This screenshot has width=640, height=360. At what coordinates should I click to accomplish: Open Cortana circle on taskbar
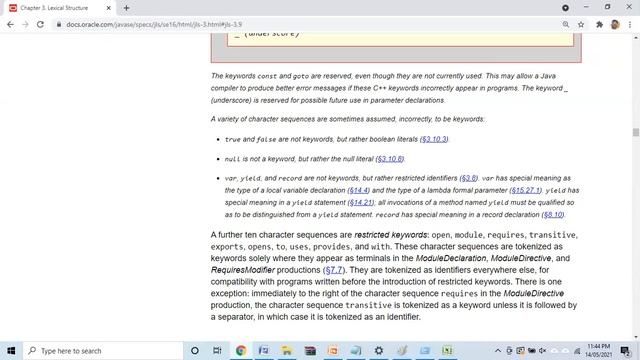[195, 351]
